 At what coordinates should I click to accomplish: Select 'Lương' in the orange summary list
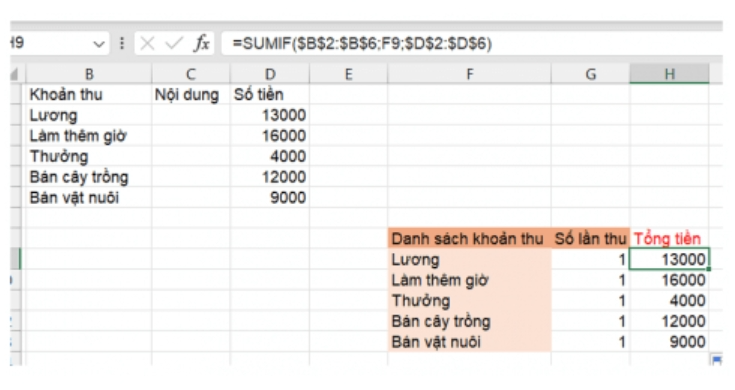(x=469, y=259)
